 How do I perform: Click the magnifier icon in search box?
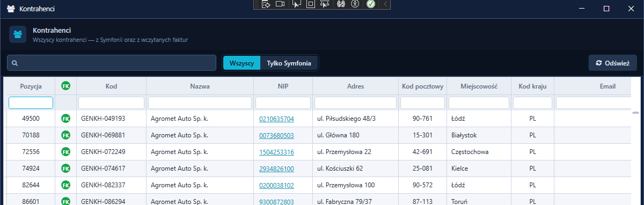[15, 63]
